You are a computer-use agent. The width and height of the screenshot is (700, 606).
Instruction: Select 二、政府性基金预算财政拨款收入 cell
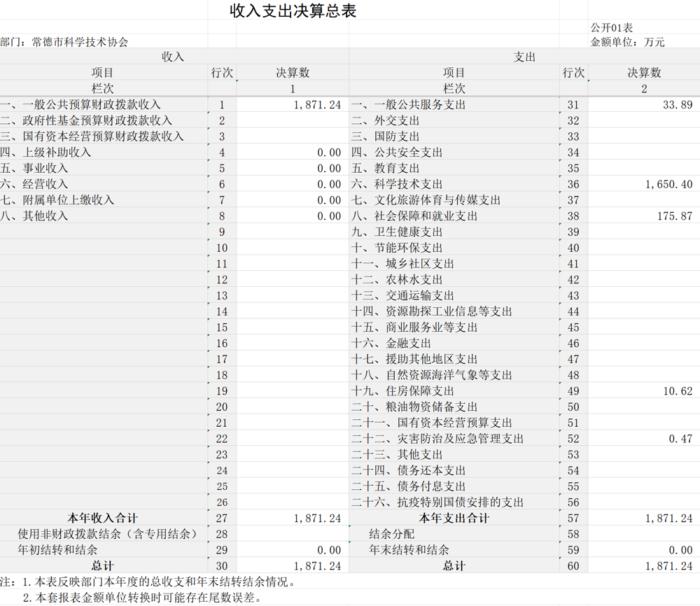click(104, 120)
